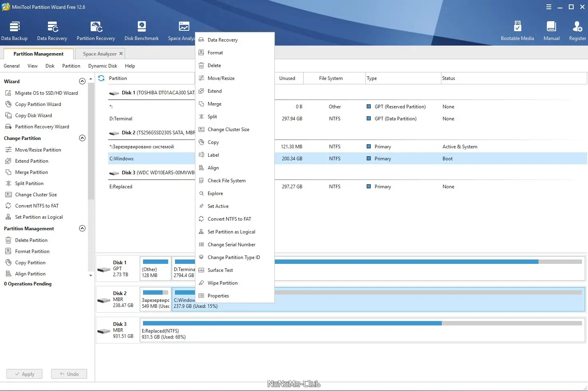Viewport: 588px width, 391px height.
Task: Click the refresh icon beside the Partition header
Action: click(x=101, y=78)
